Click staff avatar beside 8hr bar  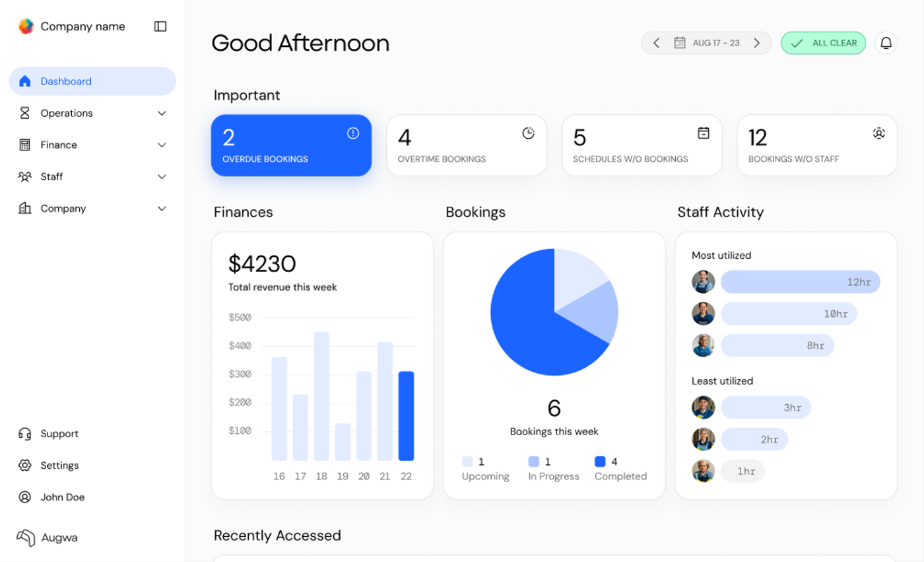click(704, 345)
